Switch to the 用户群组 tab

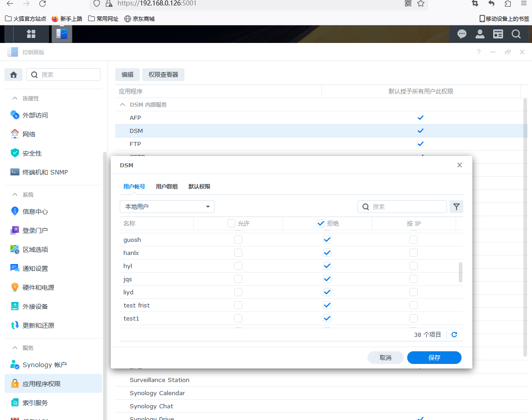167,187
